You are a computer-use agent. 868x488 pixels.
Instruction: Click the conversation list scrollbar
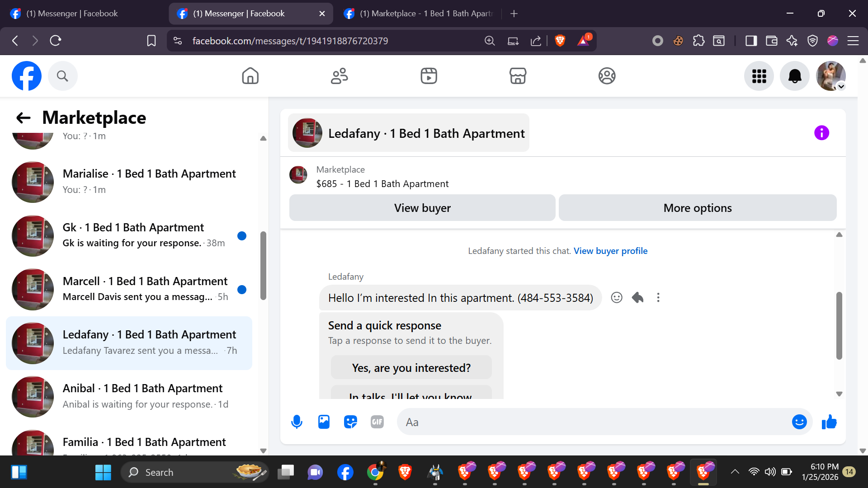(263, 266)
